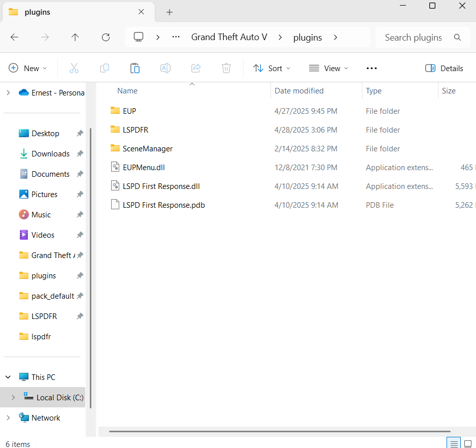Image resolution: width=476 pixels, height=448 pixels.
Task: Click the Delete trash icon
Action: (x=226, y=68)
